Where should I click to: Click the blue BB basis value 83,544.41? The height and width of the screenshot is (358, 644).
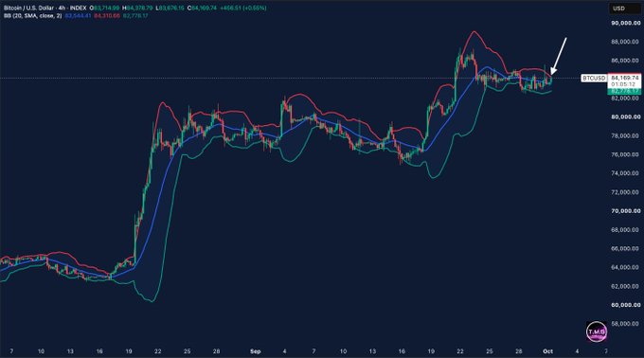(x=78, y=15)
